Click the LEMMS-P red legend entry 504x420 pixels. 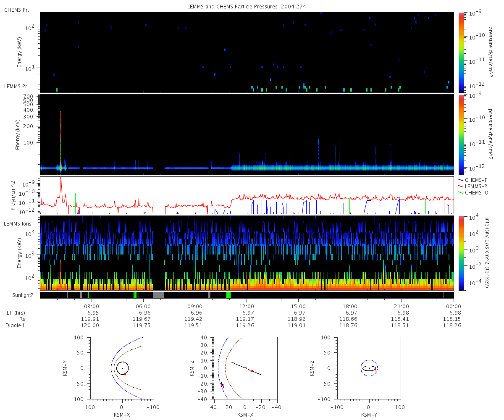point(474,186)
